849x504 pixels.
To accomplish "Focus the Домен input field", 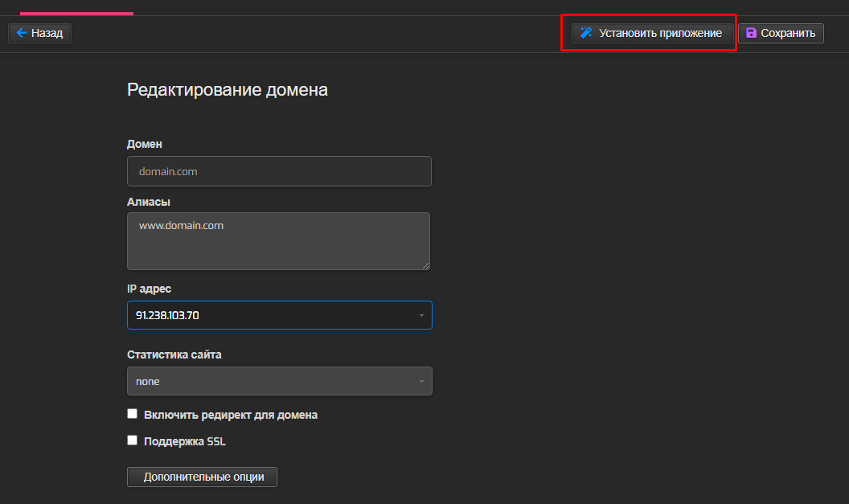I will click(280, 171).
